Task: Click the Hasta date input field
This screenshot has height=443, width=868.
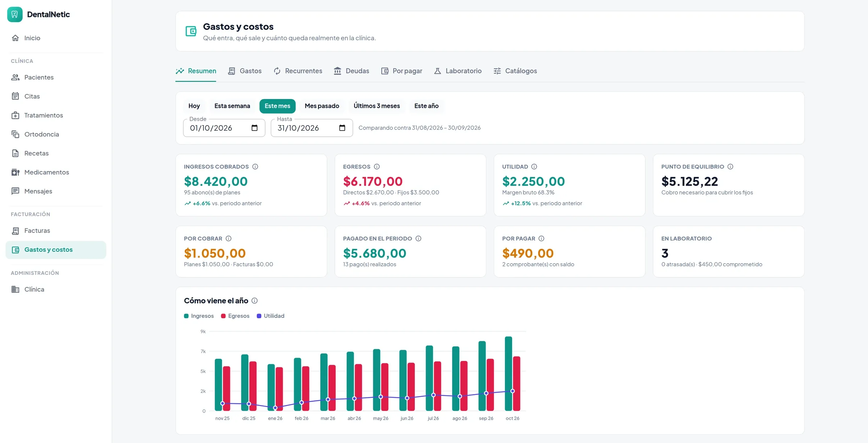Action: tap(312, 128)
